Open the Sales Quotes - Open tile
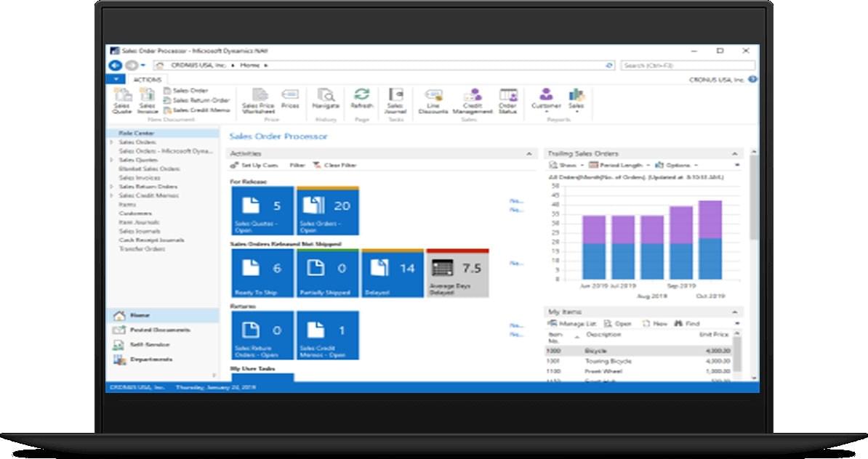Image resolution: width=868 pixels, height=459 pixels. click(x=262, y=211)
